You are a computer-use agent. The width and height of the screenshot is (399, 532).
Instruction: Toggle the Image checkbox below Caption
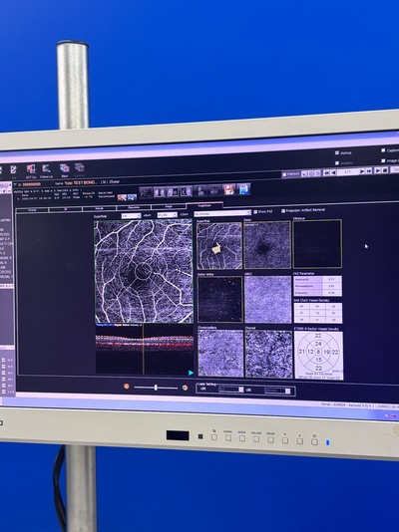[383, 160]
